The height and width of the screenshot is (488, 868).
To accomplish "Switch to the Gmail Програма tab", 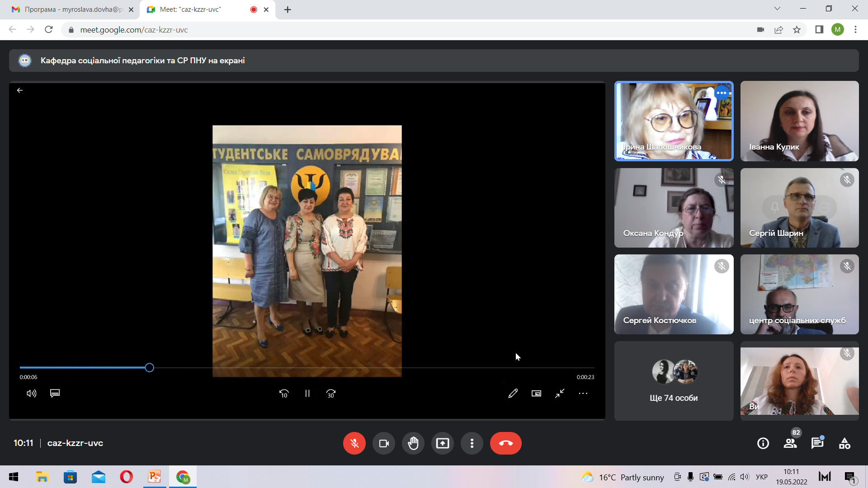I will [x=68, y=9].
